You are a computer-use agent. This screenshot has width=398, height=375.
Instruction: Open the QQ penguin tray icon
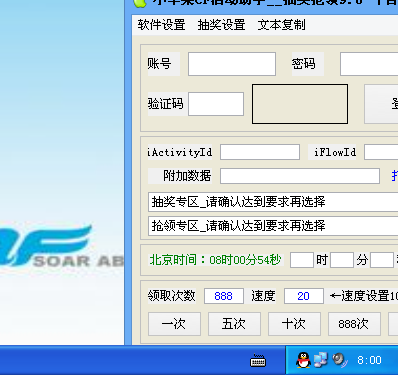(303, 360)
